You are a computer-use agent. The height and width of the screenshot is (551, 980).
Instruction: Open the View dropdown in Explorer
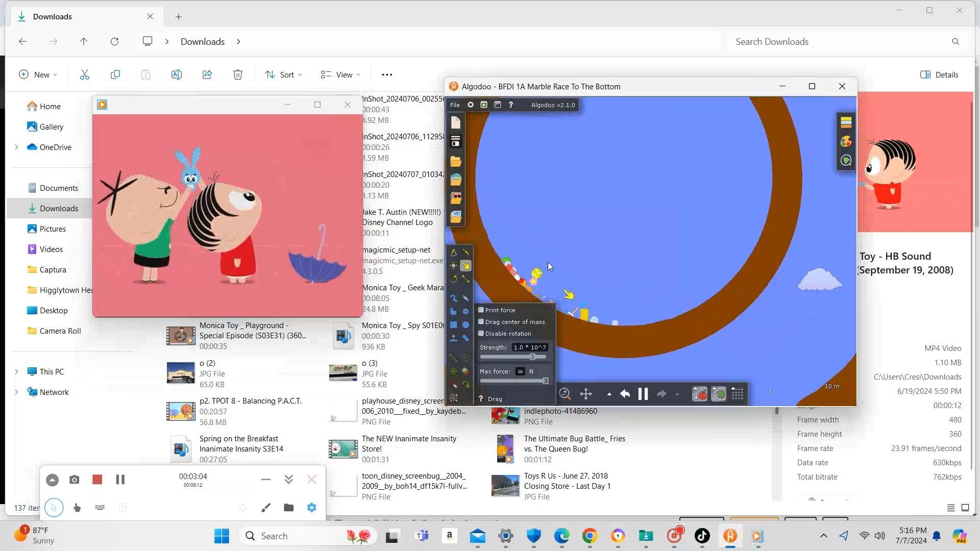pyautogui.click(x=340, y=75)
